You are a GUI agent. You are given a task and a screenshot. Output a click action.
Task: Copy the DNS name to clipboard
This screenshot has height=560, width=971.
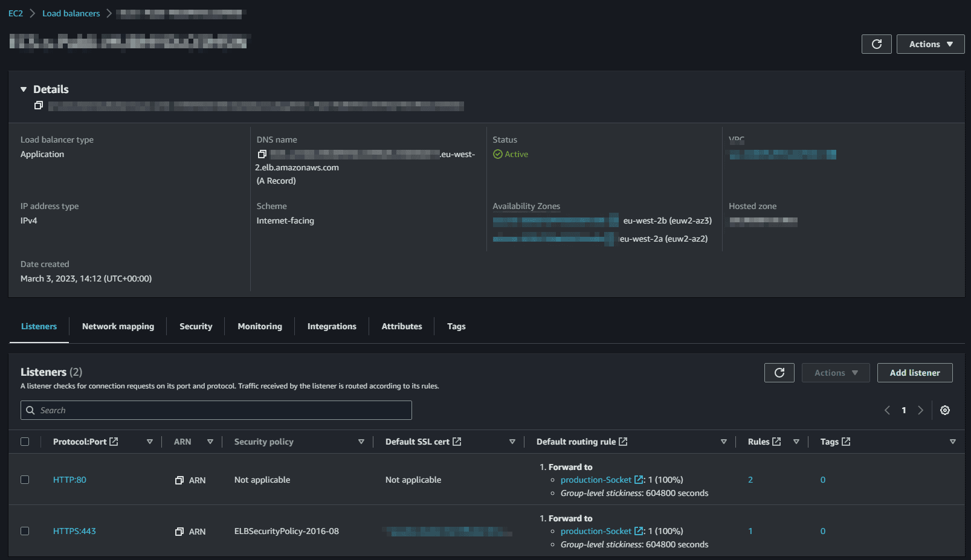262,155
